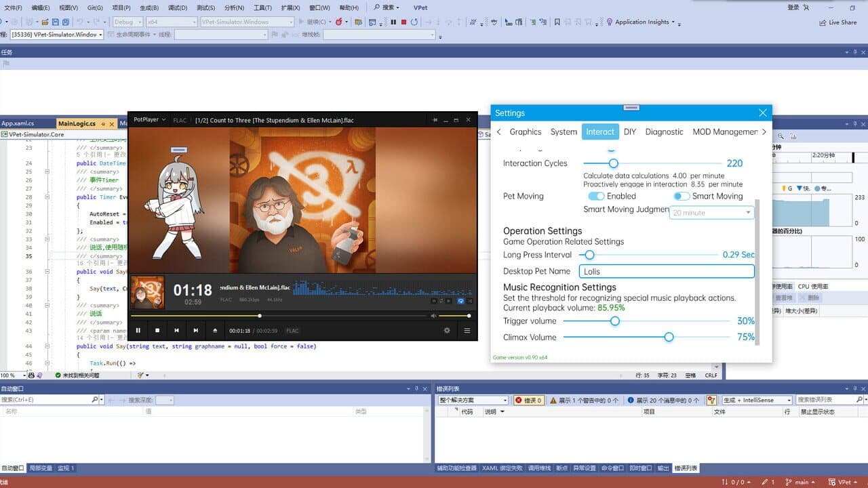Click the bookmark icon in toolbar
This screenshot has height=488, width=868.
557,22
